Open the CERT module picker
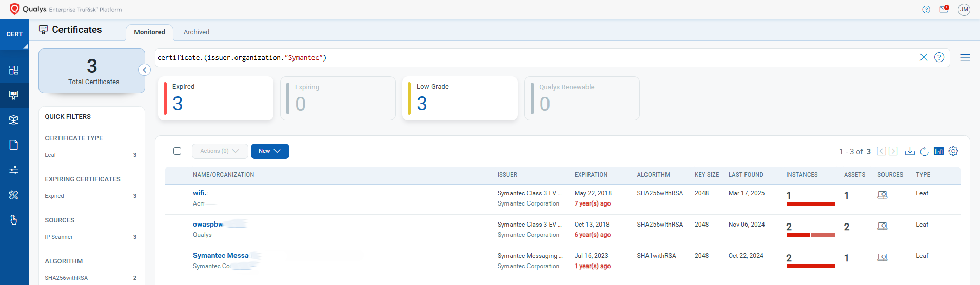 [x=14, y=34]
